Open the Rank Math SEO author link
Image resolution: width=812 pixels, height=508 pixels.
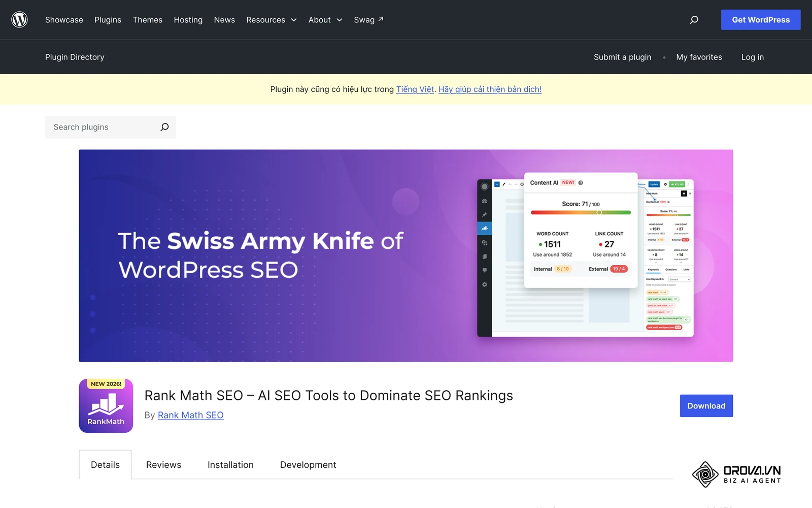point(191,415)
